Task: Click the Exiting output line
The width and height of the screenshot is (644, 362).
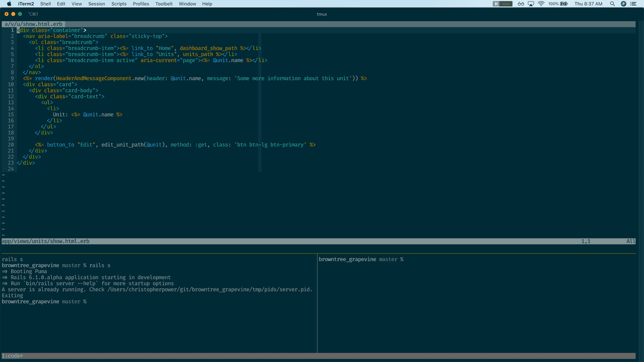Action: (13, 295)
